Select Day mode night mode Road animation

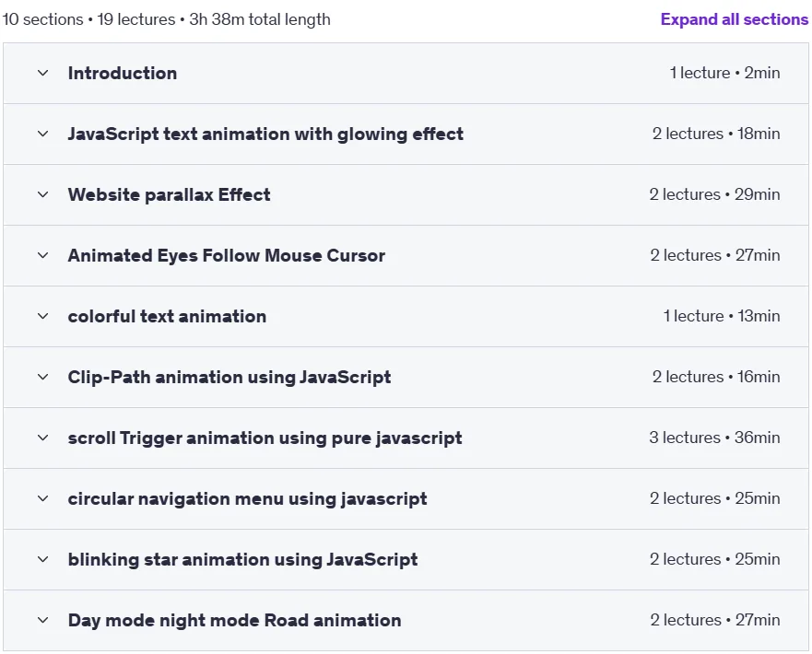235,620
